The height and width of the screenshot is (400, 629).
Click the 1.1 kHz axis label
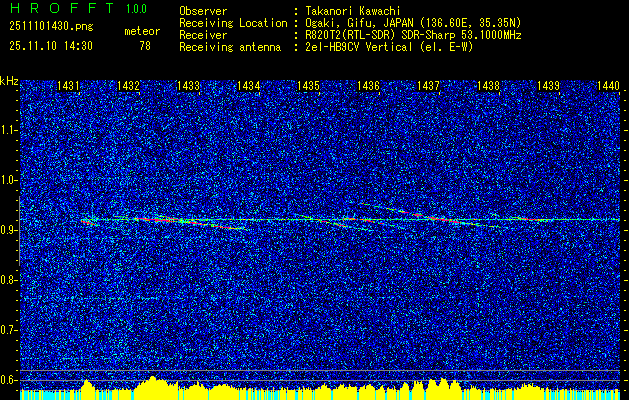click(x=8, y=130)
